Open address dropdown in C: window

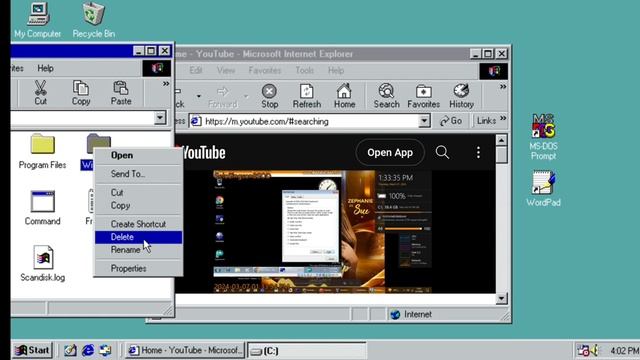pyautogui.click(x=160, y=118)
